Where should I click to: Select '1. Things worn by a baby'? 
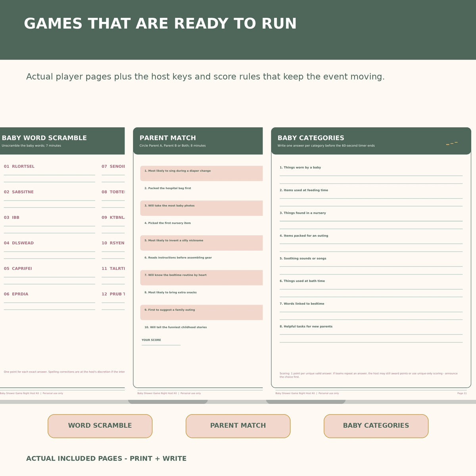pos(300,167)
